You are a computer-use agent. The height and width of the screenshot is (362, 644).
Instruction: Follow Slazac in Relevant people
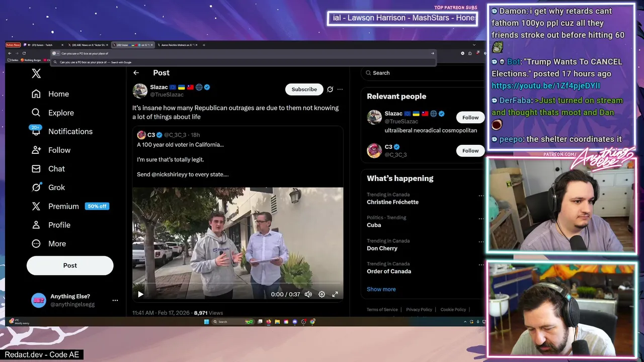pyautogui.click(x=470, y=118)
